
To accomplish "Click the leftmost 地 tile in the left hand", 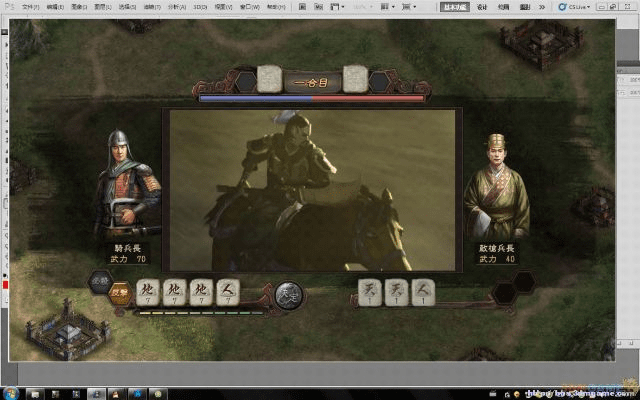I will [146, 291].
